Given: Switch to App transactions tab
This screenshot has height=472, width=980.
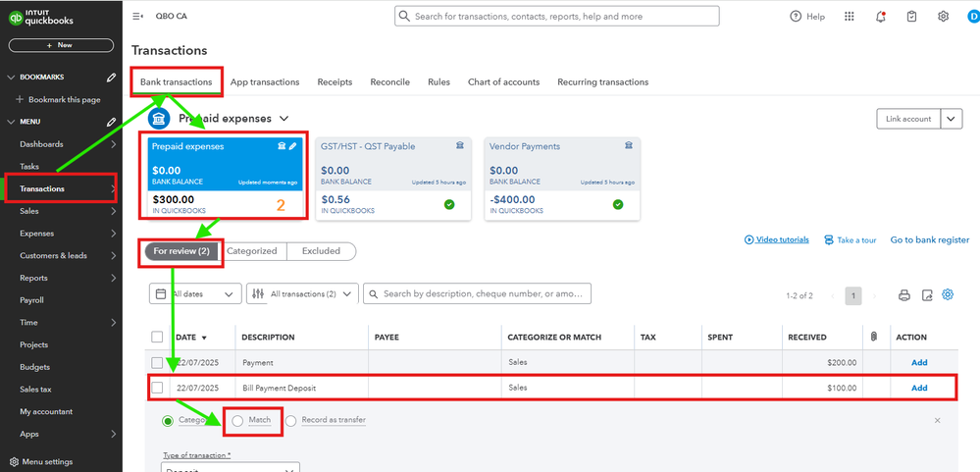Looking at the screenshot, I should [x=265, y=81].
